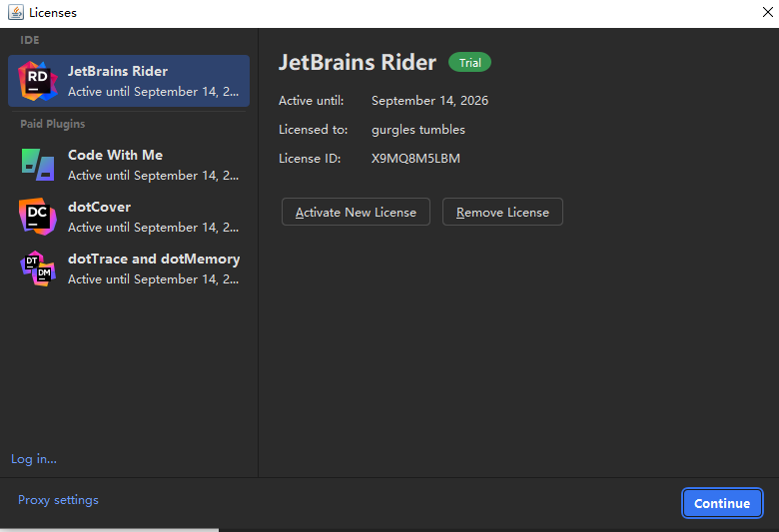Image resolution: width=779 pixels, height=532 pixels.
Task: Click the green Trial badge
Action: [x=469, y=63]
